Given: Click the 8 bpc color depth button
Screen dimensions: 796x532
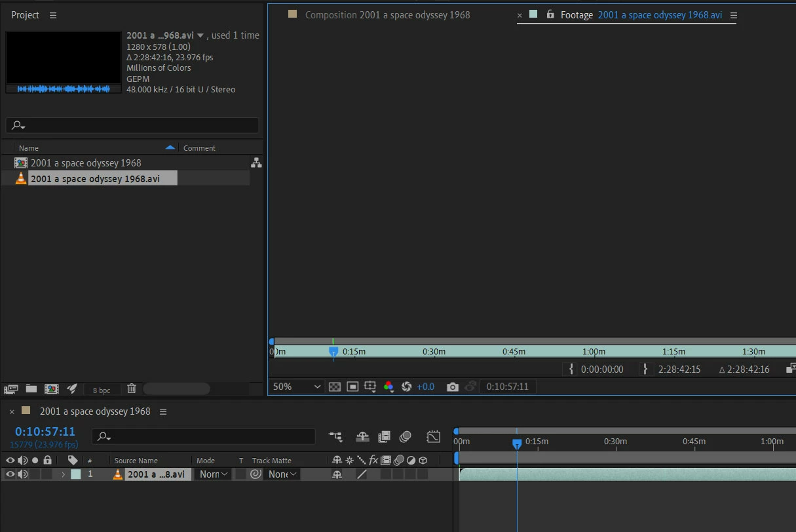Looking at the screenshot, I should 102,390.
